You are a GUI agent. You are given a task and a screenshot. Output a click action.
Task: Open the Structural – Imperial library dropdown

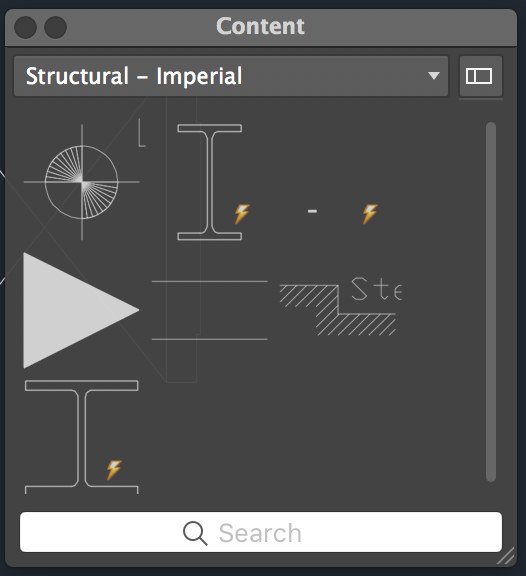(x=231, y=76)
